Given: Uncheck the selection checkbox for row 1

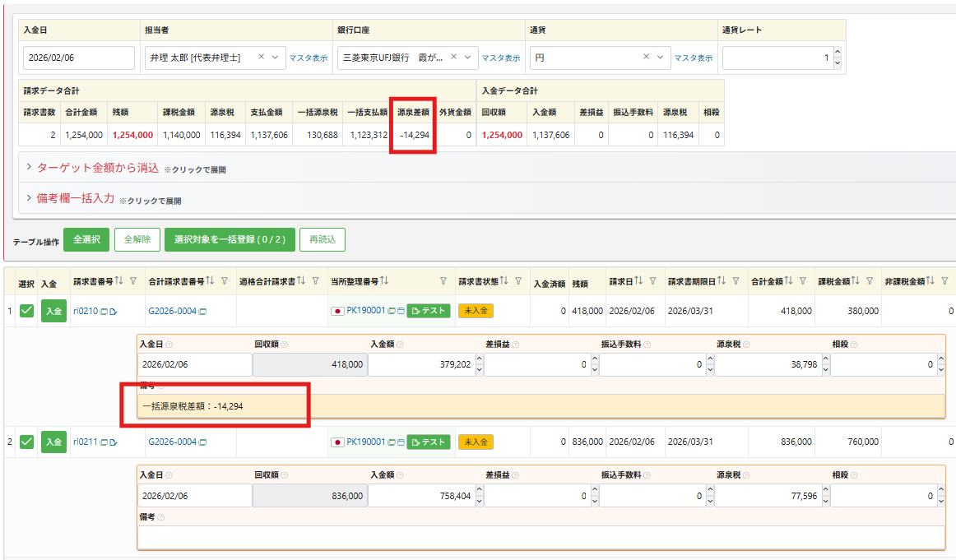Looking at the screenshot, I should (26, 311).
